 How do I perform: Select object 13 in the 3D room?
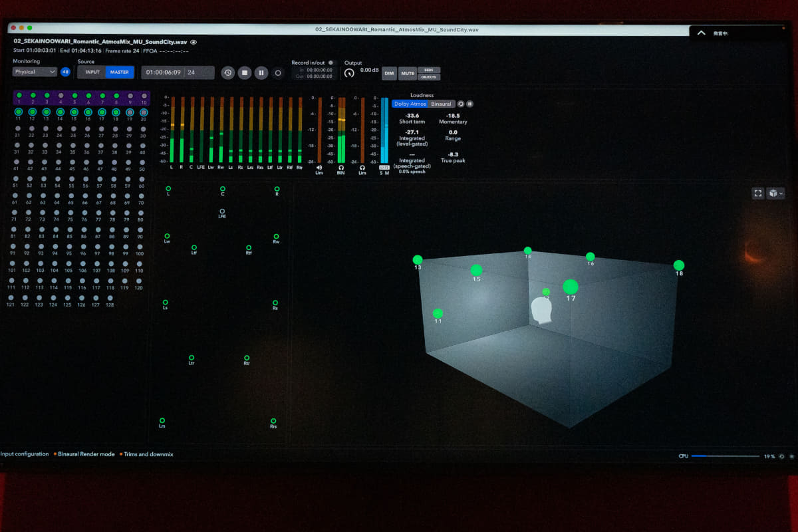click(x=418, y=260)
